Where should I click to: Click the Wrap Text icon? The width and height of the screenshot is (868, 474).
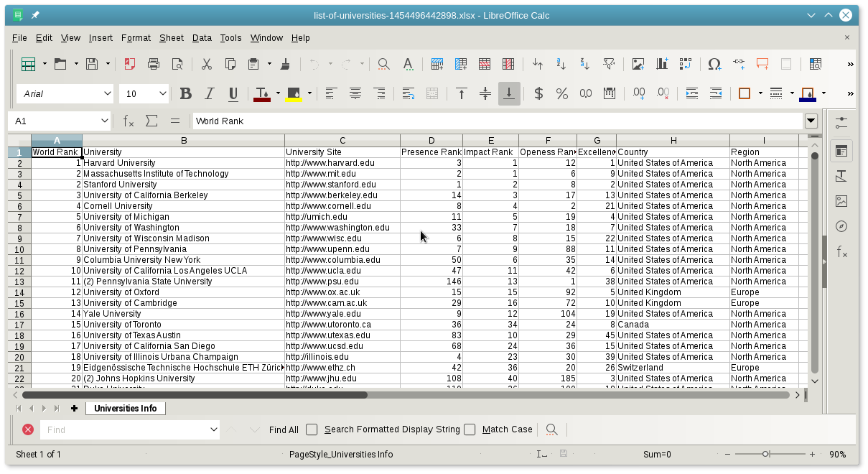(408, 93)
